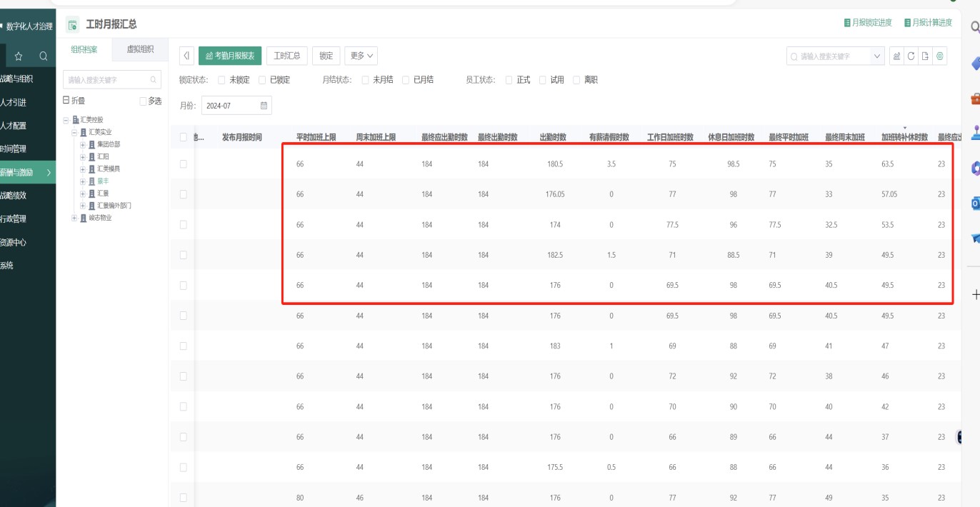Switch to the 虚拟组织 tab
This screenshot has width=980, height=507.
click(140, 49)
